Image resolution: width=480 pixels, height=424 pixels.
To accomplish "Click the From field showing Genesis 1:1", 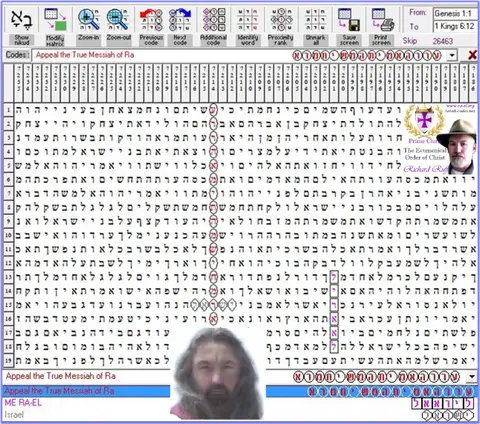I will point(455,14).
